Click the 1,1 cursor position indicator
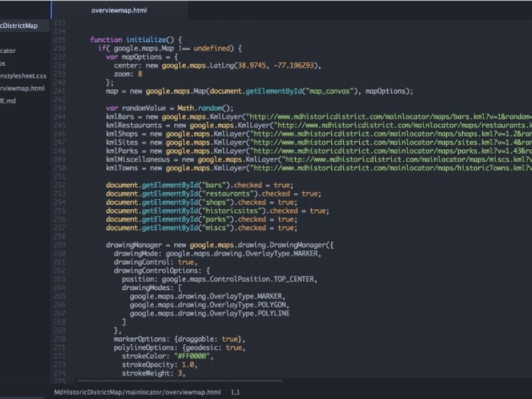Viewport: 532px width, 399px height. pyautogui.click(x=235, y=392)
